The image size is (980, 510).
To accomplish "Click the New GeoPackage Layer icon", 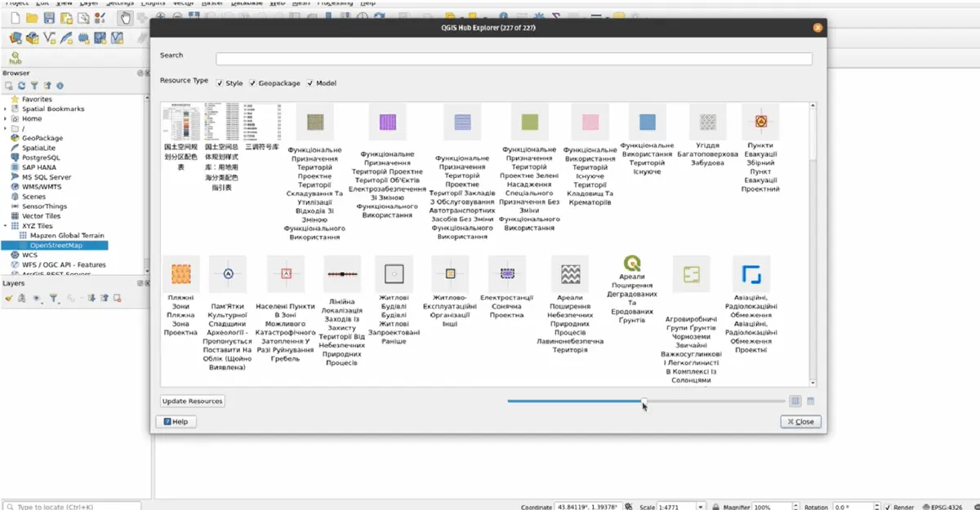I will pos(32,38).
